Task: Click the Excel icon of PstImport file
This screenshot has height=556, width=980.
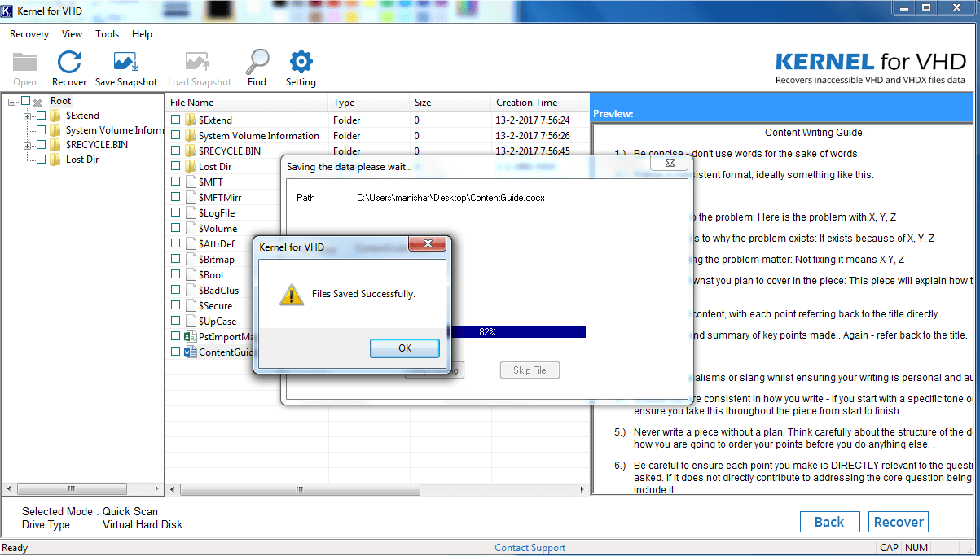Action: (191, 336)
